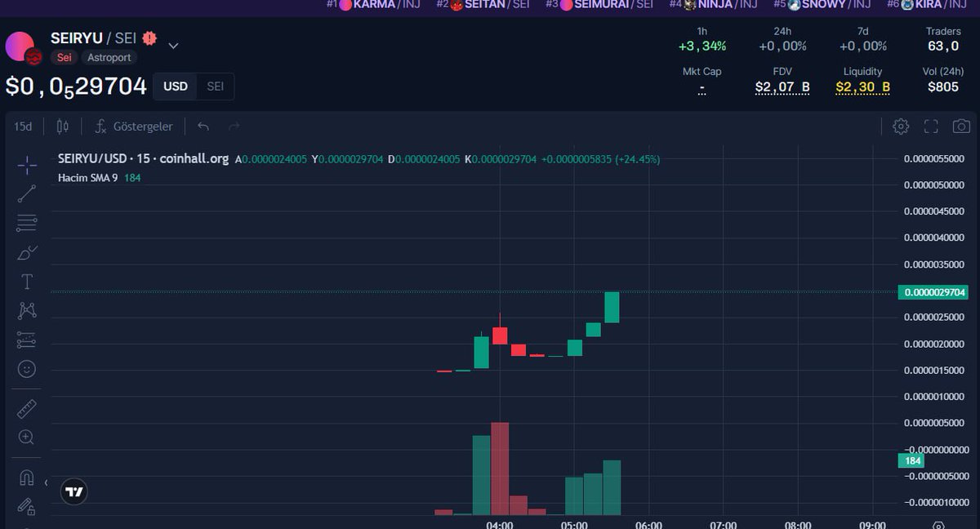Open the candlestick chart style menu
Image resolution: width=980 pixels, height=529 pixels.
pyautogui.click(x=63, y=127)
